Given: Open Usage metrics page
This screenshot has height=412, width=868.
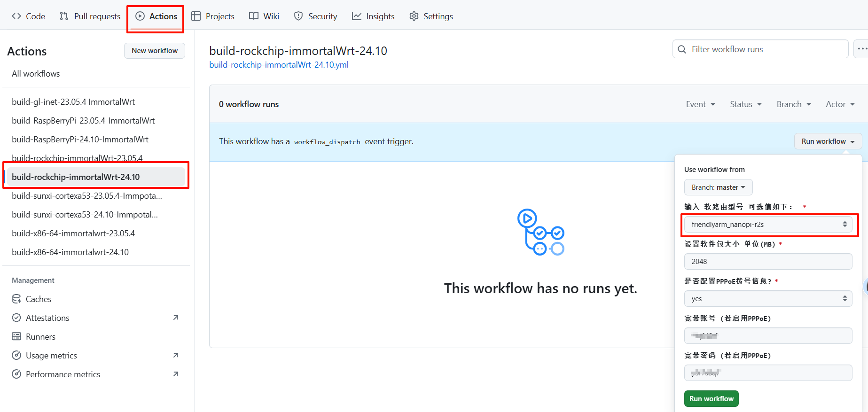Looking at the screenshot, I should pyautogui.click(x=51, y=356).
